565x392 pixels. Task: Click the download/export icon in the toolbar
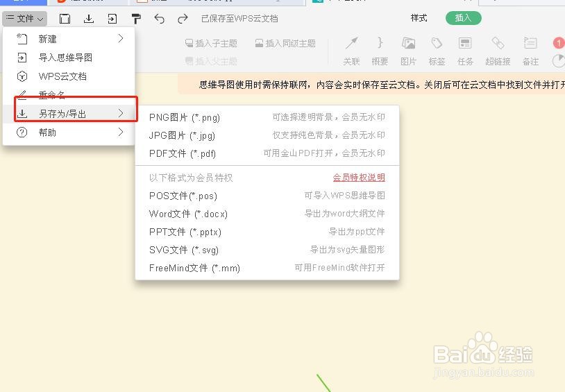(x=89, y=18)
